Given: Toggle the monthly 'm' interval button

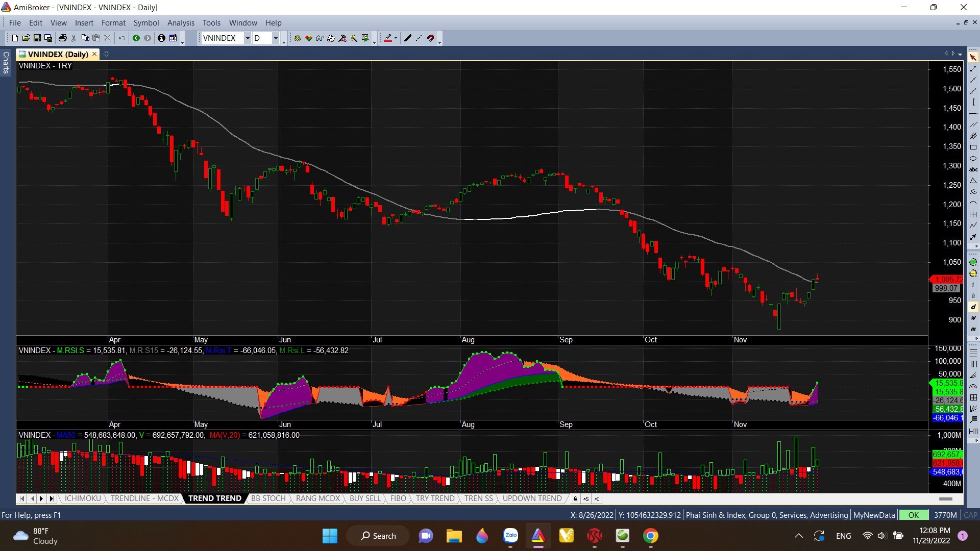Looking at the screenshot, I should point(973,330).
